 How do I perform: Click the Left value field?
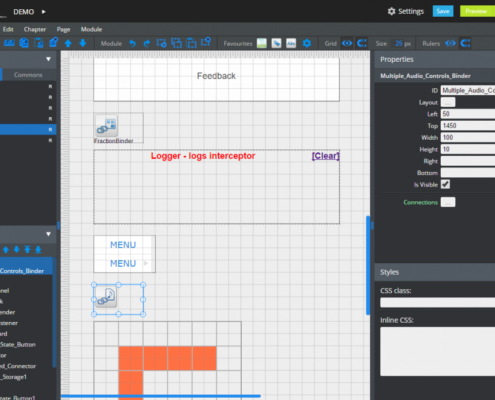click(468, 114)
